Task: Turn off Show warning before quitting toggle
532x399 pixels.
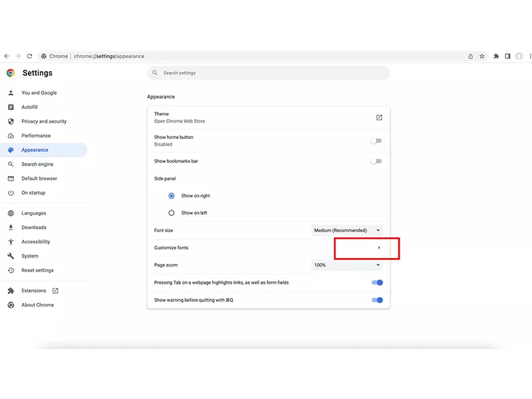Action: [x=377, y=300]
